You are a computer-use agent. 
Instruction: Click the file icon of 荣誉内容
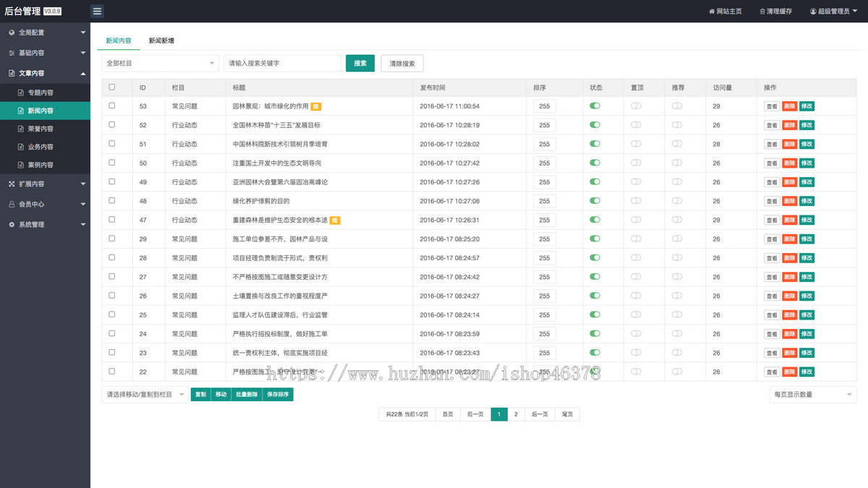[21, 129]
